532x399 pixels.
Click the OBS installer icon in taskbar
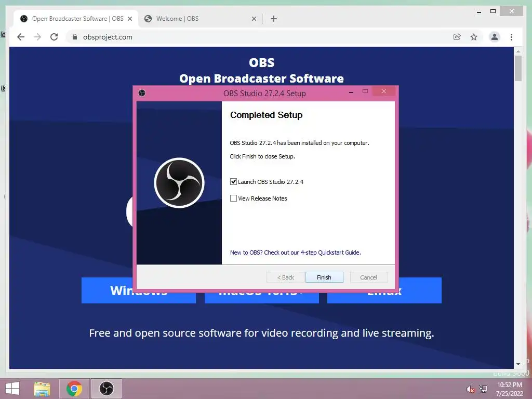point(106,389)
